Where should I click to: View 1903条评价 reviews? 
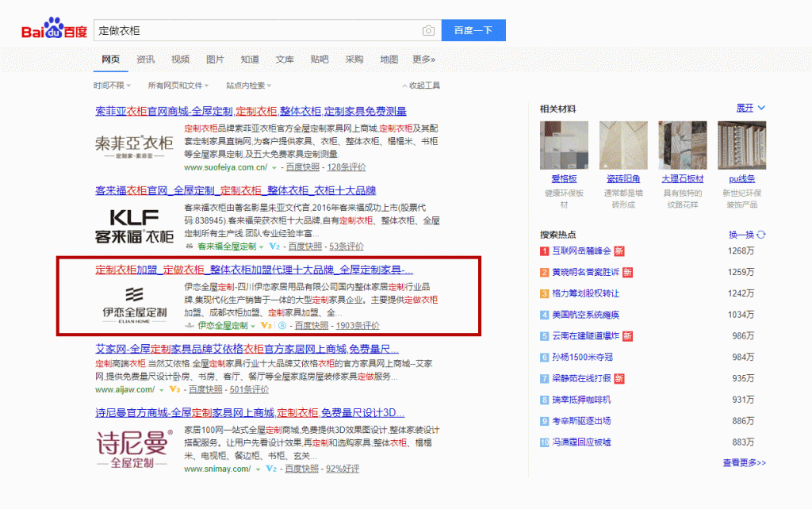[x=358, y=326]
